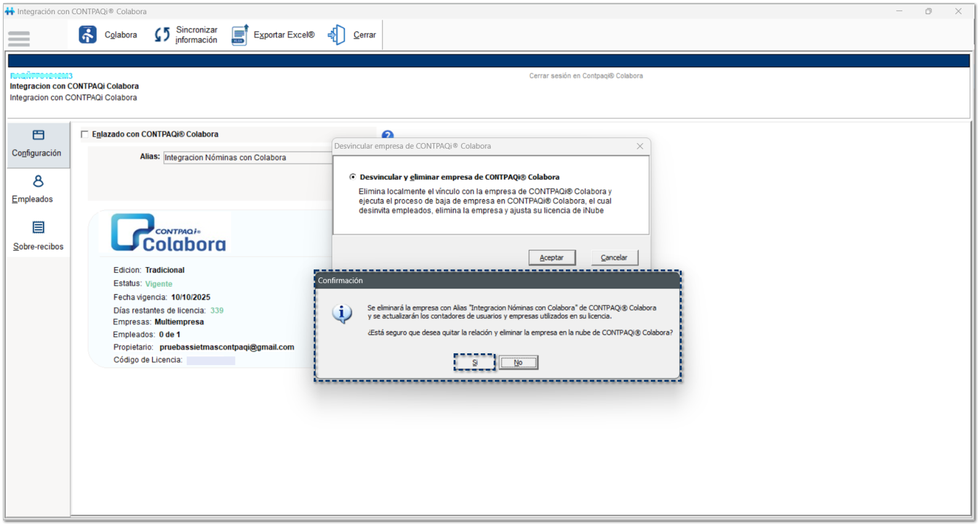This screenshot has width=980, height=526.
Task: Close the Desvincular empresa dialog
Action: click(640, 146)
